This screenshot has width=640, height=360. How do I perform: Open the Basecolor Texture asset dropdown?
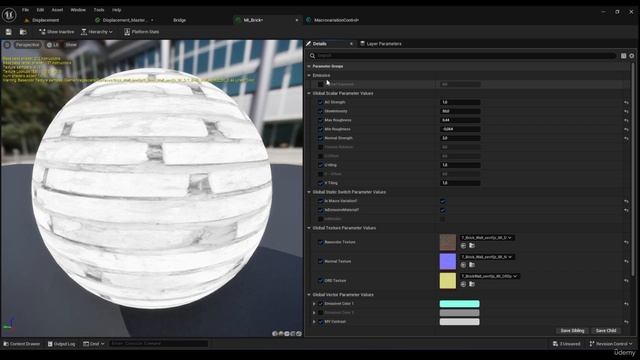point(487,238)
